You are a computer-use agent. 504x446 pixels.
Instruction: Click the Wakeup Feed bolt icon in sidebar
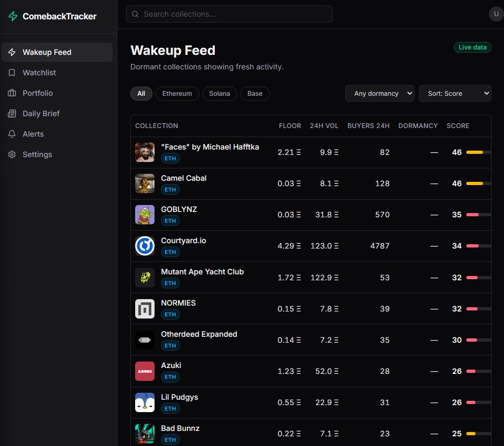[12, 52]
